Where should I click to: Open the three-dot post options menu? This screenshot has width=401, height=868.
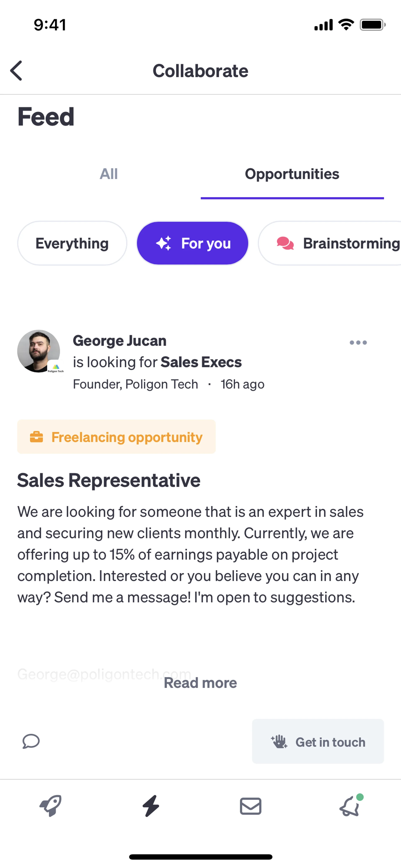click(358, 343)
